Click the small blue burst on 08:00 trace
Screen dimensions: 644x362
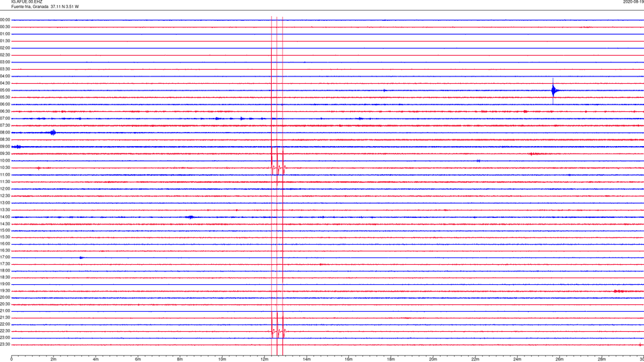point(53,133)
